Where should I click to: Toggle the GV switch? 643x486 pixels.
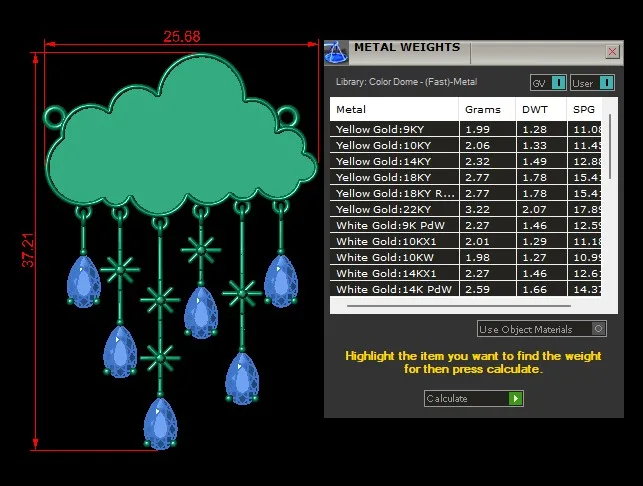tap(548, 83)
